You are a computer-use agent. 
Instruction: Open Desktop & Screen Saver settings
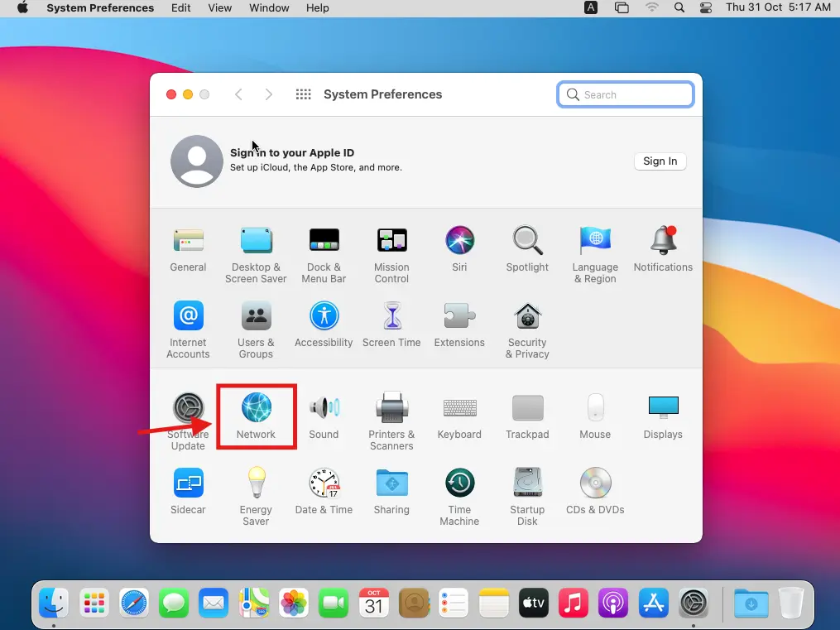coord(256,256)
